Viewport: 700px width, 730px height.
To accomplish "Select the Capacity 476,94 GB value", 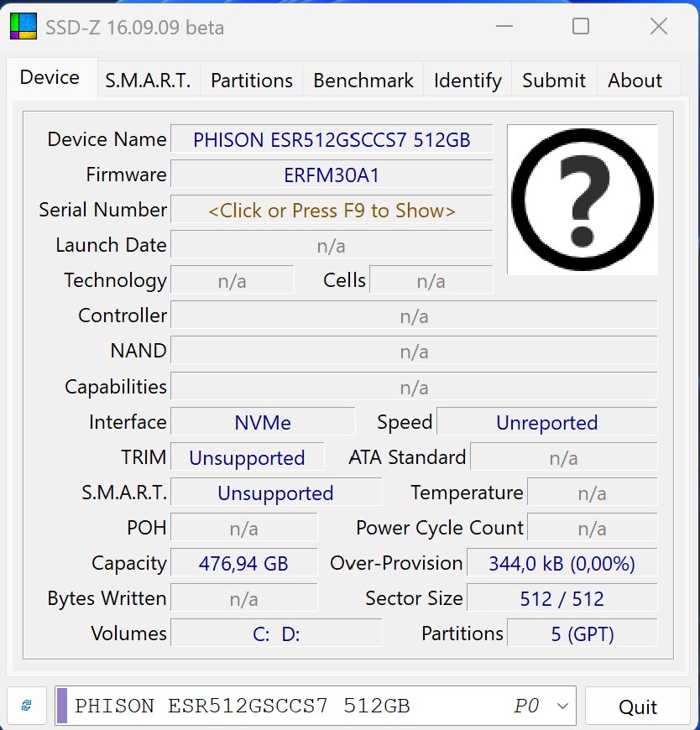I will click(x=243, y=563).
